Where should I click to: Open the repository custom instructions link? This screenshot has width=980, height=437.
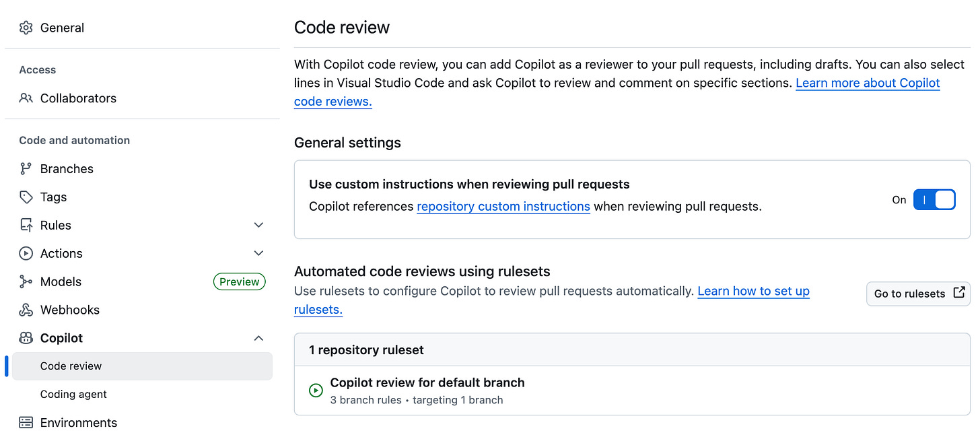[503, 206]
